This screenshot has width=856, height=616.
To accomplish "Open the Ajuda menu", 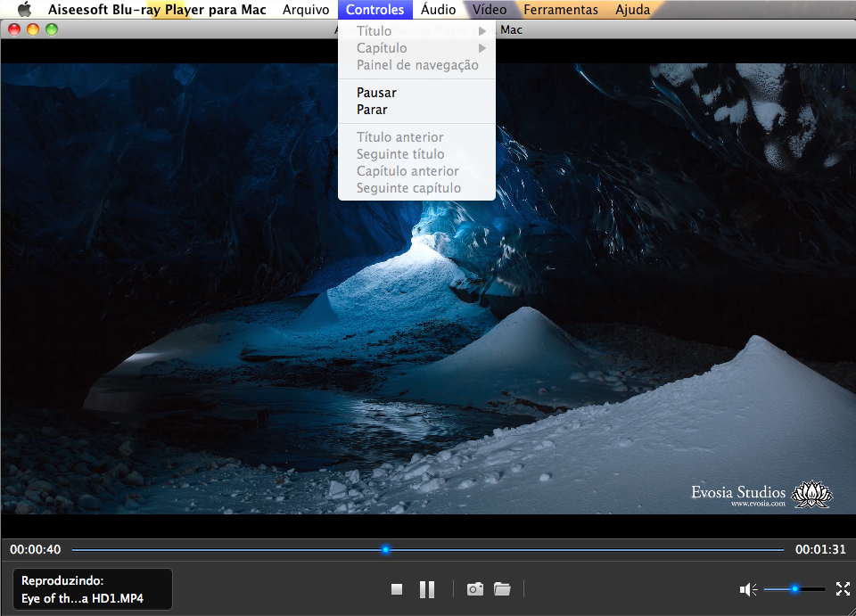I will pyautogui.click(x=632, y=10).
